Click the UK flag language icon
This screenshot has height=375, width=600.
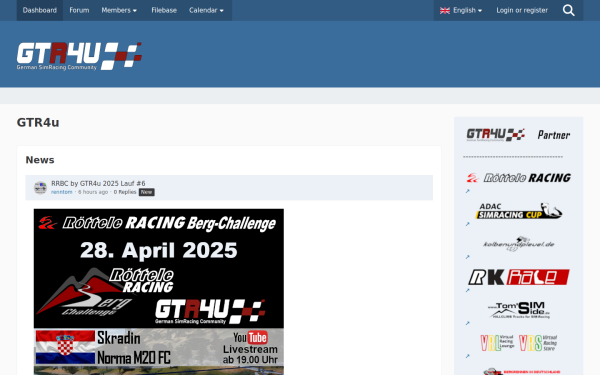[445, 11]
